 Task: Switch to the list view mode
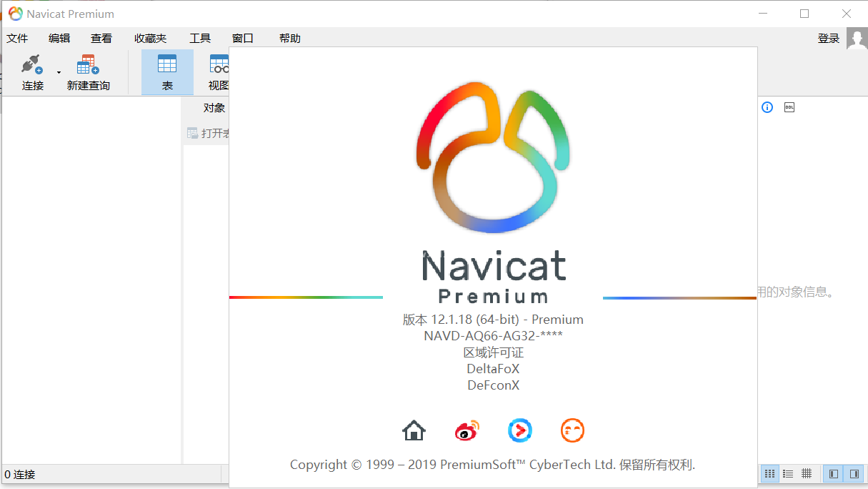(x=788, y=473)
